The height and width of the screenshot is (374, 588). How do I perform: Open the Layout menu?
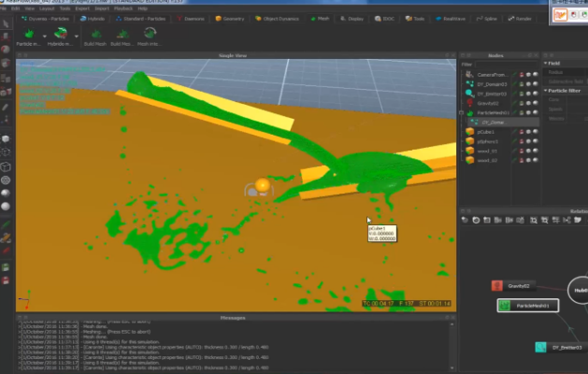(x=47, y=8)
